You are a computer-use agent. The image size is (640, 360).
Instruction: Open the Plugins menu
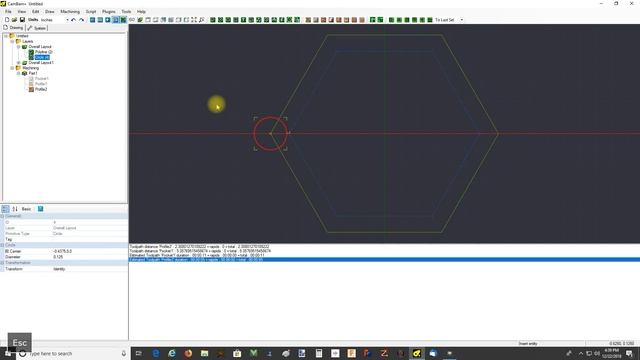point(109,11)
